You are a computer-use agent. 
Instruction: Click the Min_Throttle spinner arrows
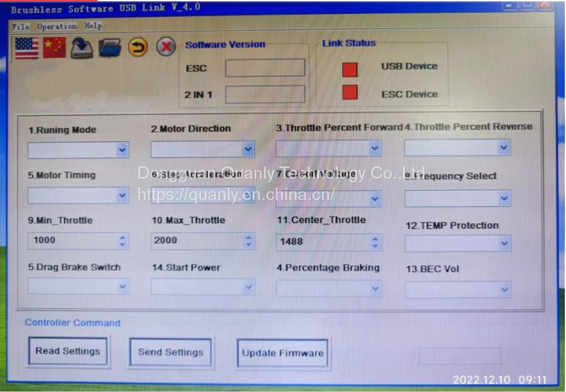point(123,241)
